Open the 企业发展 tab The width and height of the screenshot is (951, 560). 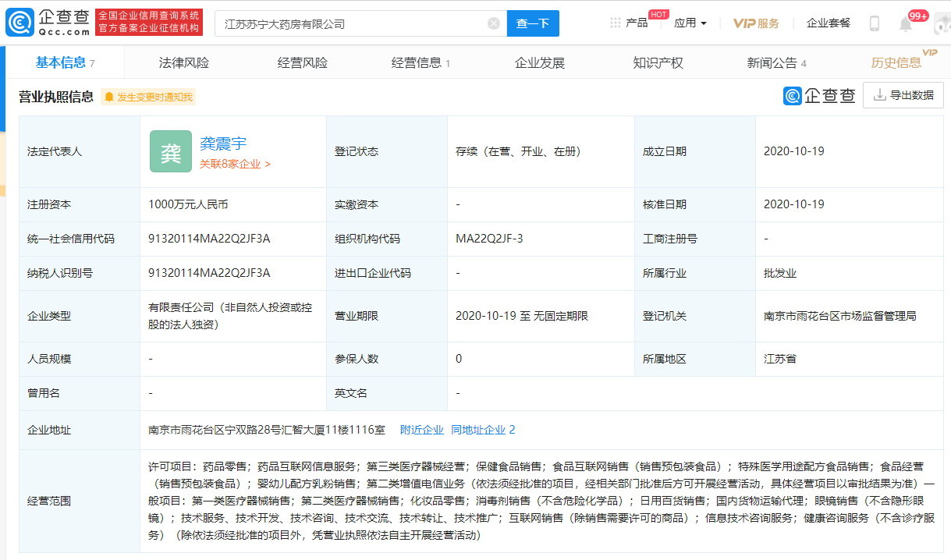(540, 63)
